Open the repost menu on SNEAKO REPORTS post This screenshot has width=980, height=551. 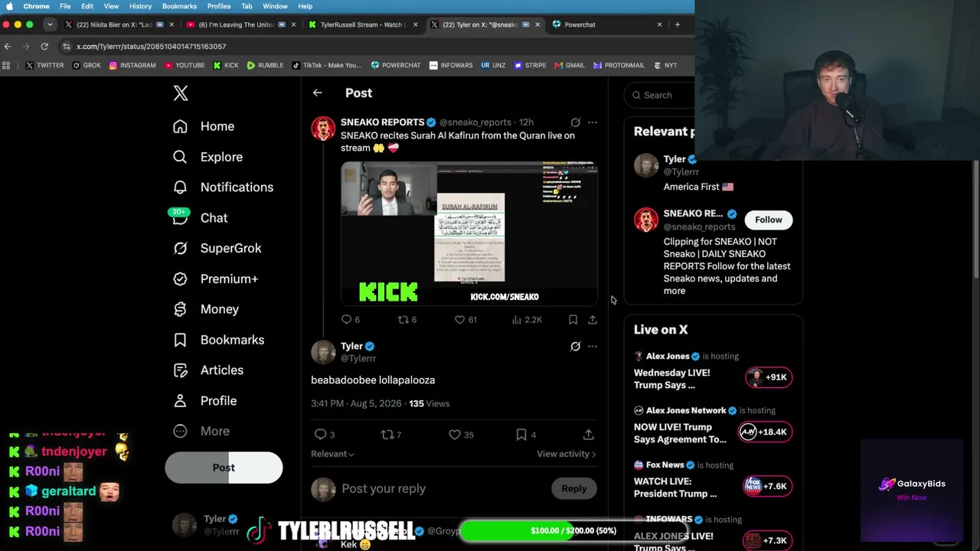407,319
